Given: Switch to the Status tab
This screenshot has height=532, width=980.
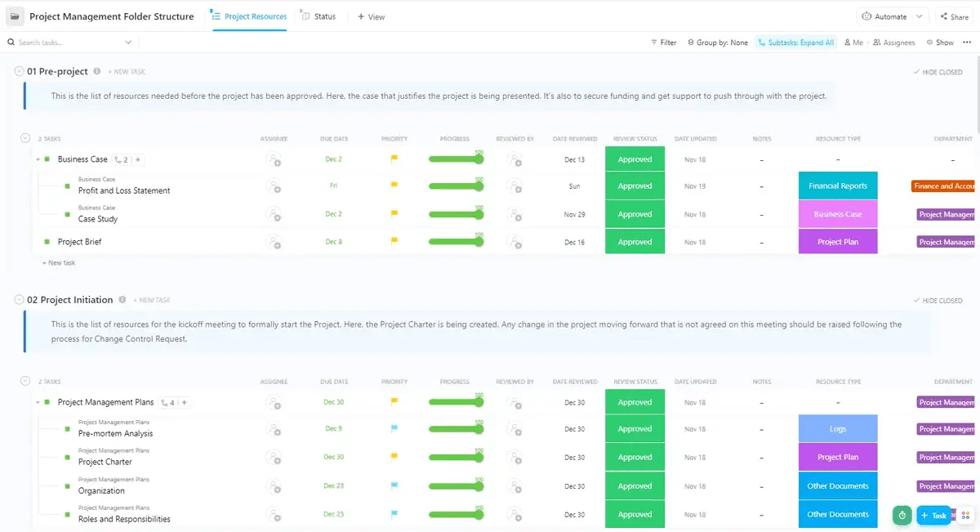Looking at the screenshot, I should 318,16.
